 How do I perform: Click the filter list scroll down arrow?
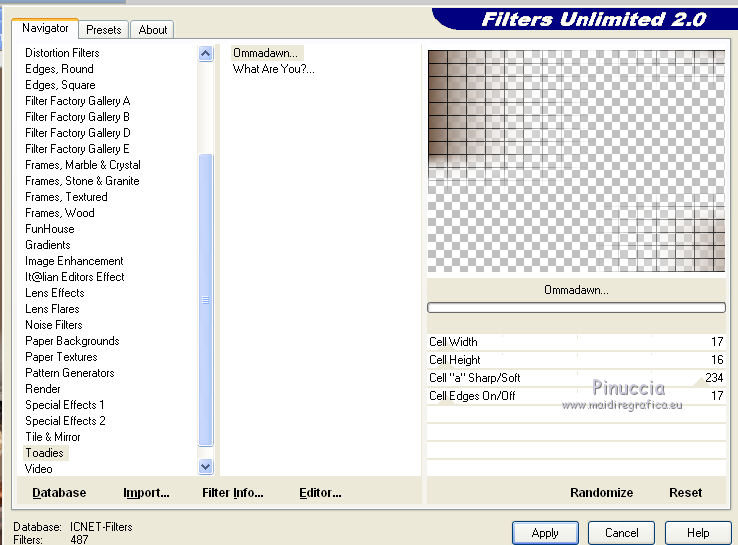205,467
